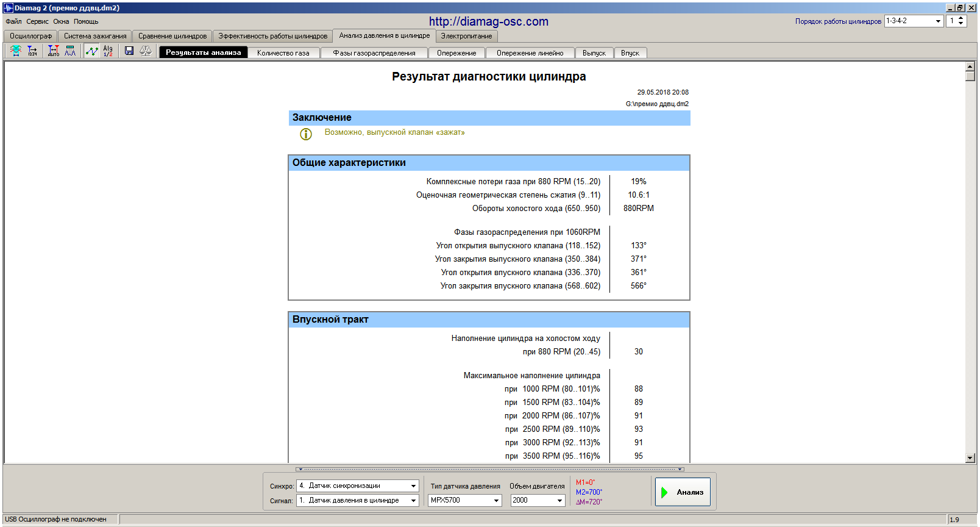Click the scrollbar up arrow of report

(x=970, y=66)
